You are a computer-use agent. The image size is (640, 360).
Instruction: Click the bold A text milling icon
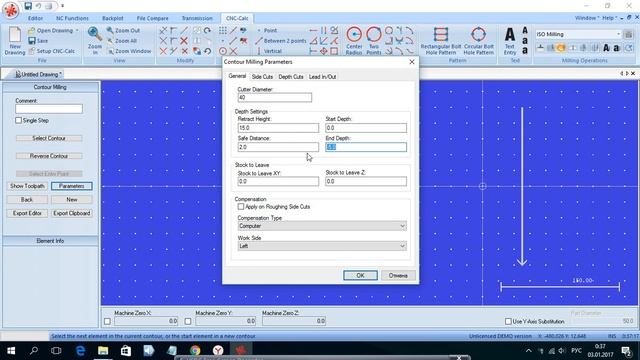(607, 48)
